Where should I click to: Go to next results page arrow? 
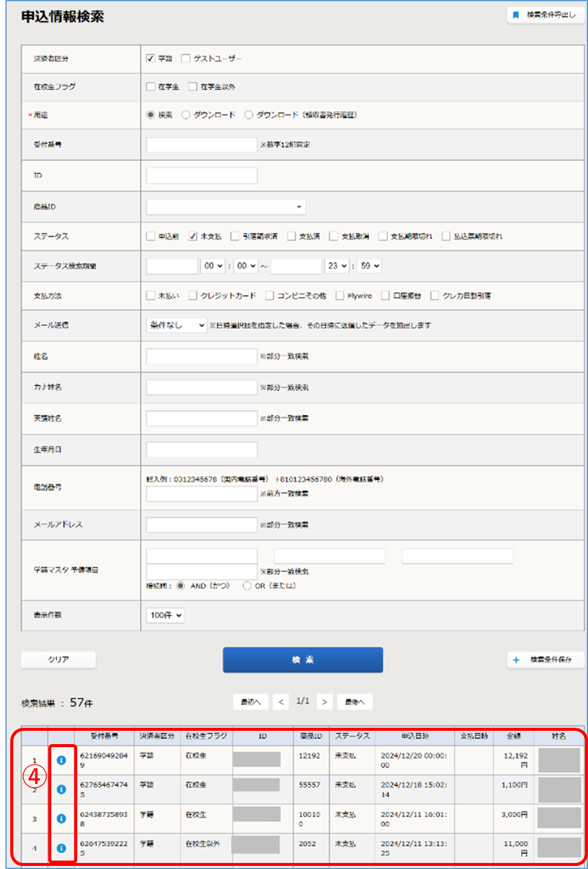324,702
